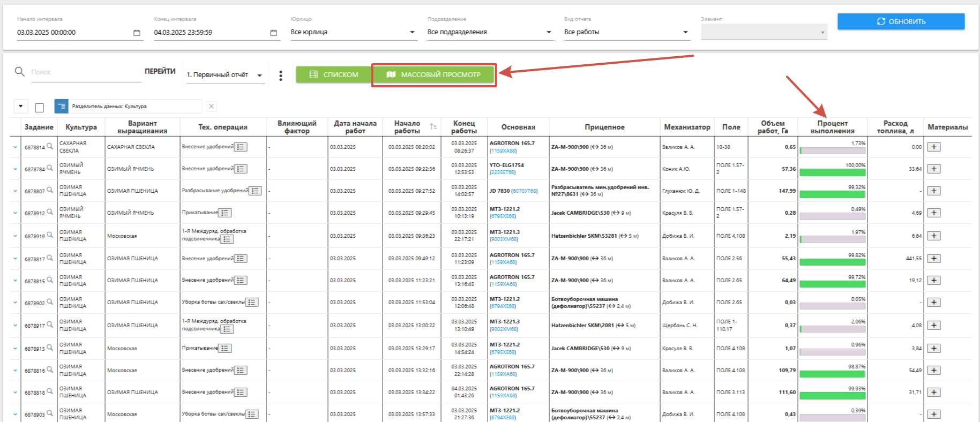Click the search magnifier icon
Image resolution: width=980 pixels, height=422 pixels.
(x=20, y=72)
